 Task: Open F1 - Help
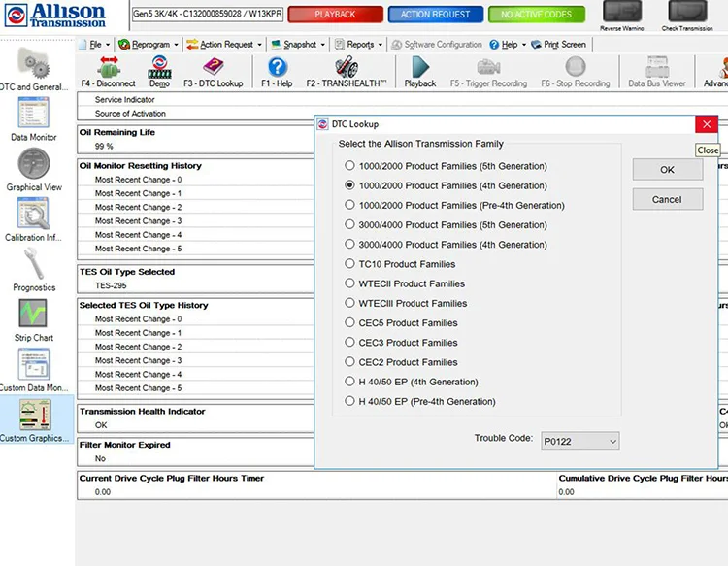pos(277,72)
